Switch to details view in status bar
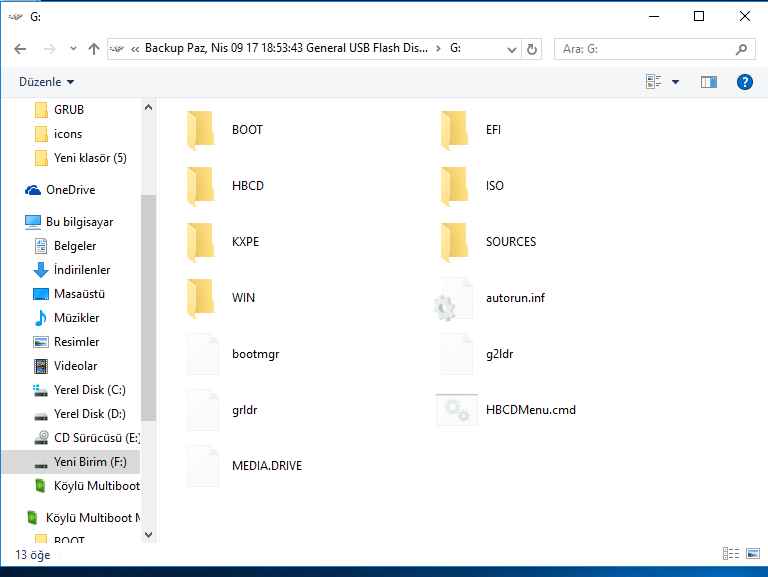 pos(731,554)
